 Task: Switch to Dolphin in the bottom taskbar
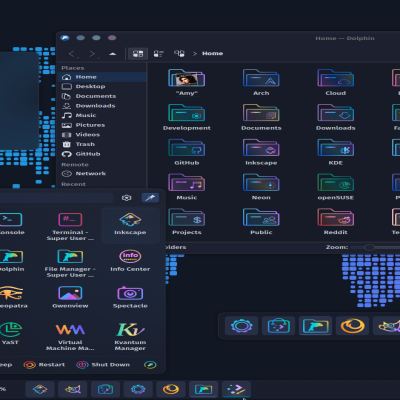tap(203, 389)
